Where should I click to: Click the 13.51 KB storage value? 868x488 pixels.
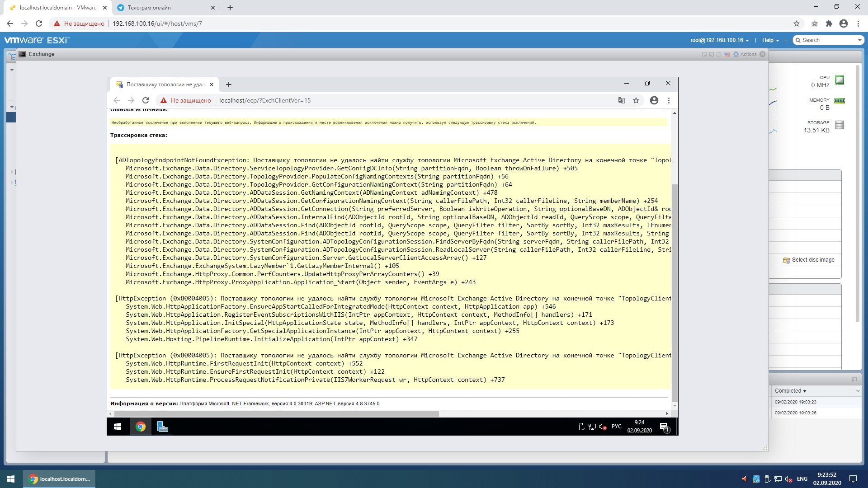[x=816, y=130]
